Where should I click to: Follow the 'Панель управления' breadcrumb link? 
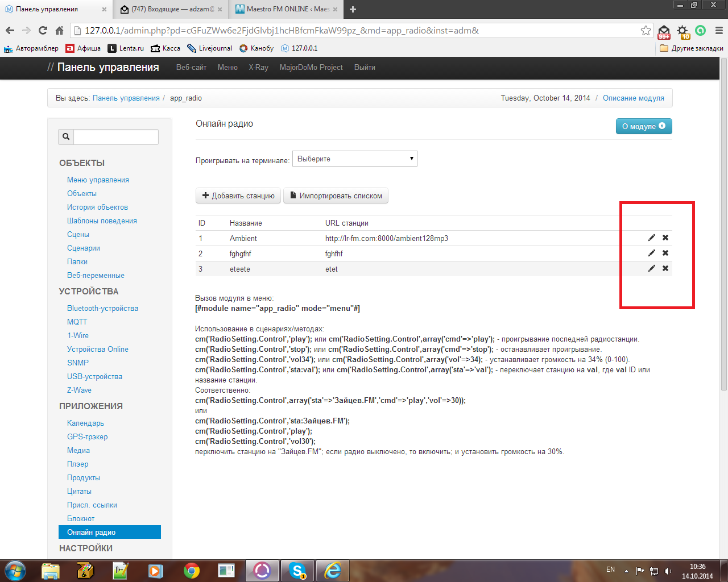pyautogui.click(x=126, y=98)
